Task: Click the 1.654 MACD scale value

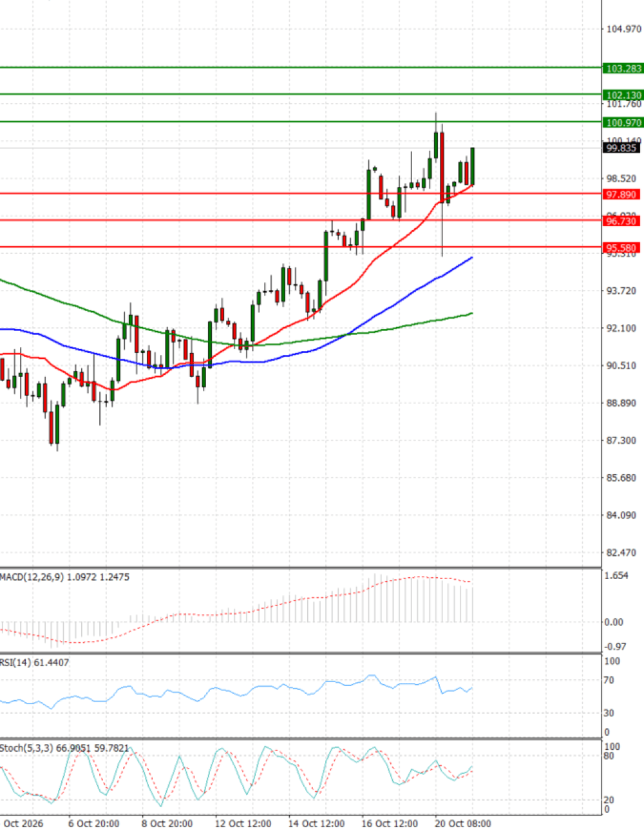Action: 616,576
